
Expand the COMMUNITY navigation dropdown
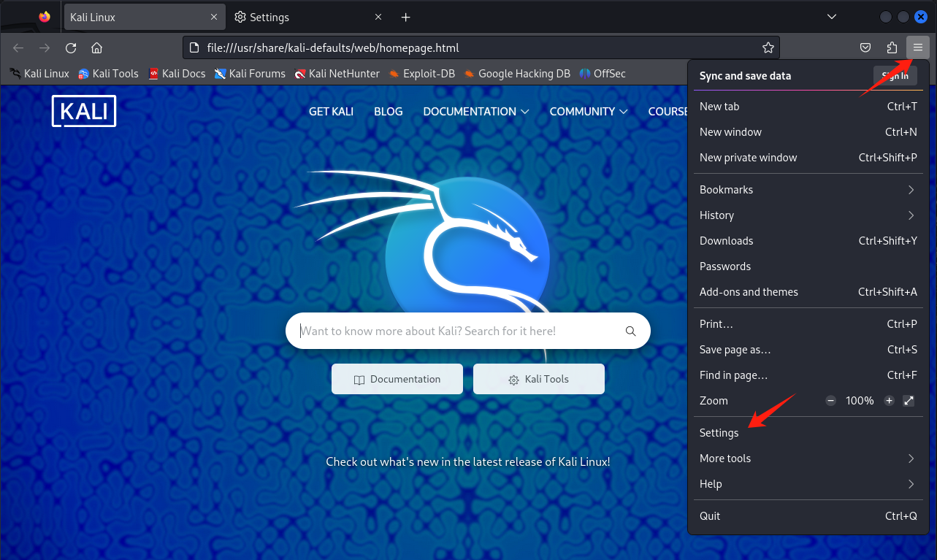click(x=589, y=112)
